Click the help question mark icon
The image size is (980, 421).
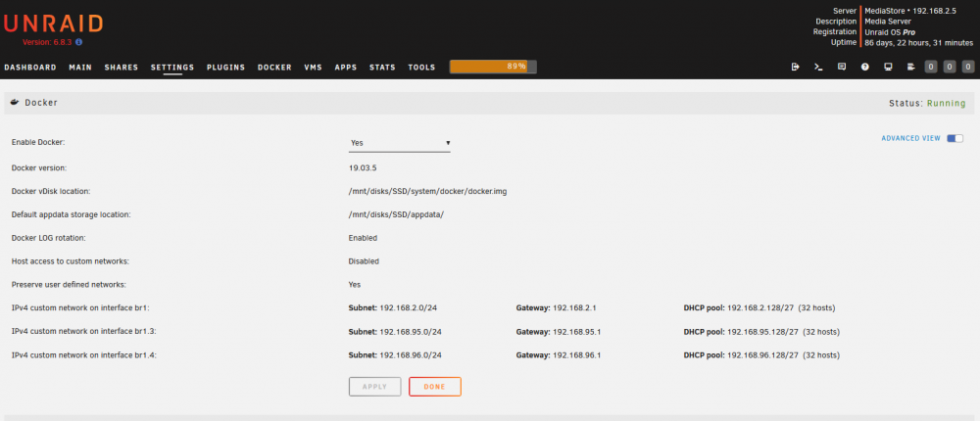click(865, 67)
